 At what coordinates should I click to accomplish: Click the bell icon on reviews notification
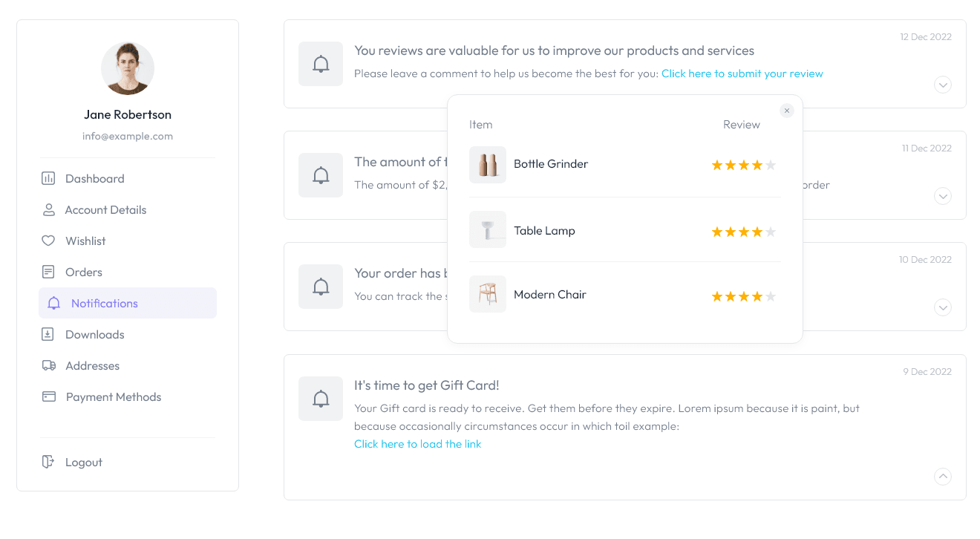tap(321, 64)
